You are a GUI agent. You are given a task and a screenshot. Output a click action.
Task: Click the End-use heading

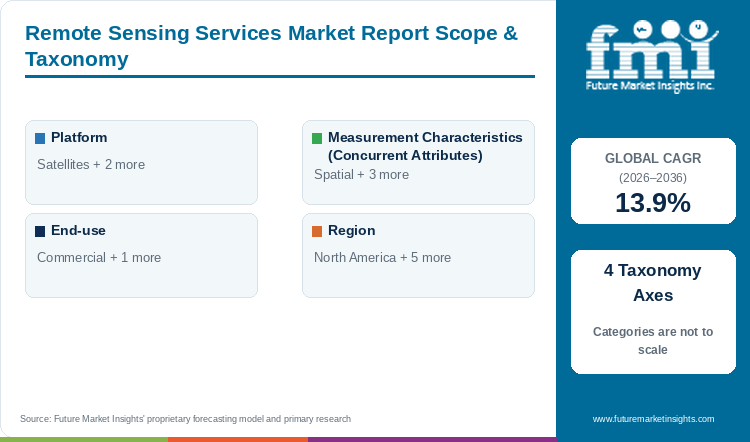point(78,231)
